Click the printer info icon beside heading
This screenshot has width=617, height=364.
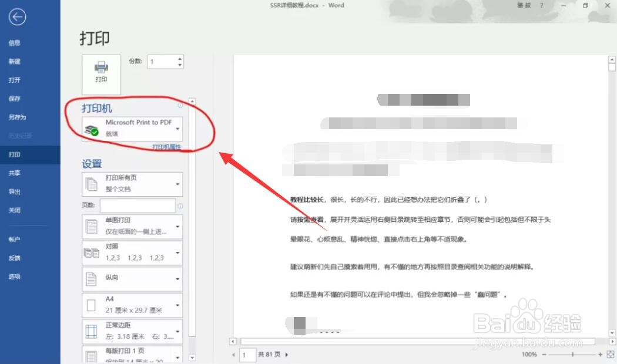pyautogui.click(x=180, y=105)
